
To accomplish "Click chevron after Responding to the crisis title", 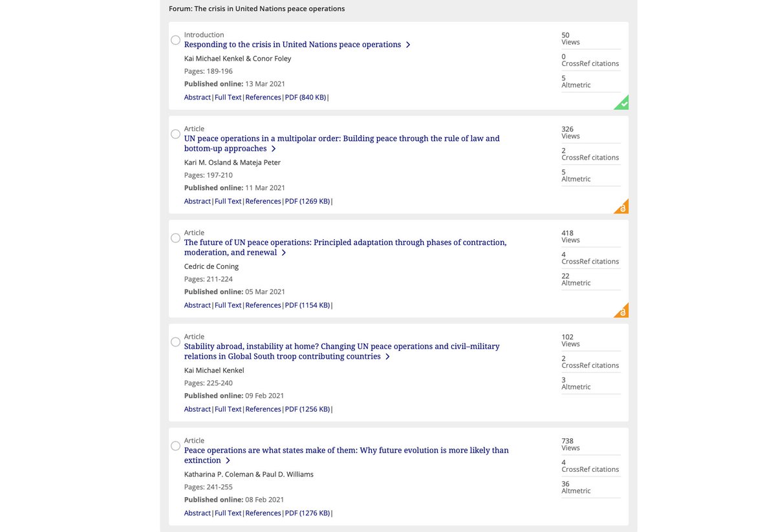I will tap(408, 45).
